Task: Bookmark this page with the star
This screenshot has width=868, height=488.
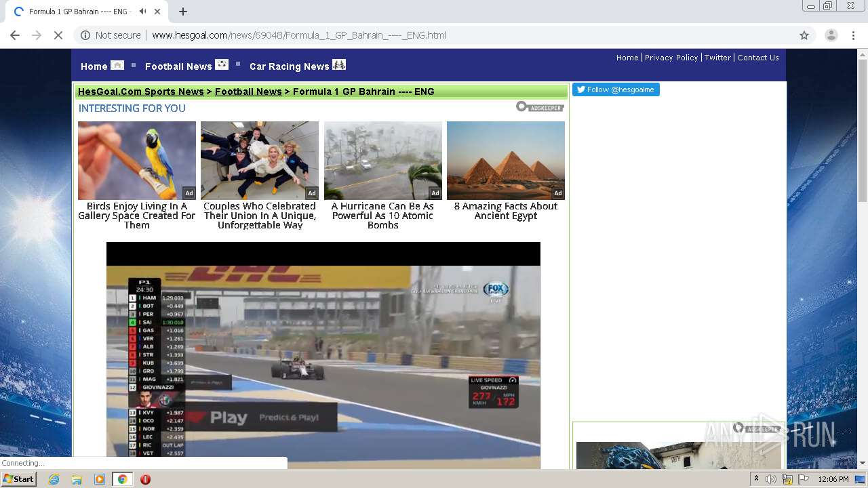Action: pyautogui.click(x=804, y=35)
